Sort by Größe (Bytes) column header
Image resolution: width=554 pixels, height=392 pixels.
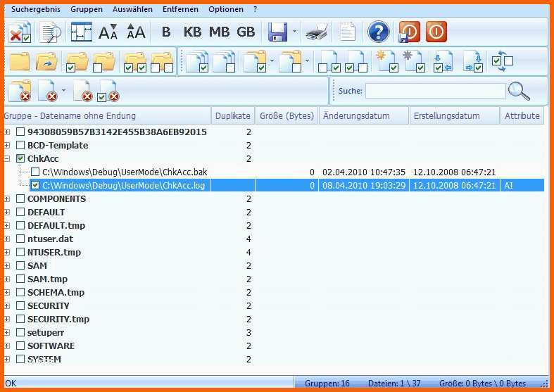(x=287, y=116)
